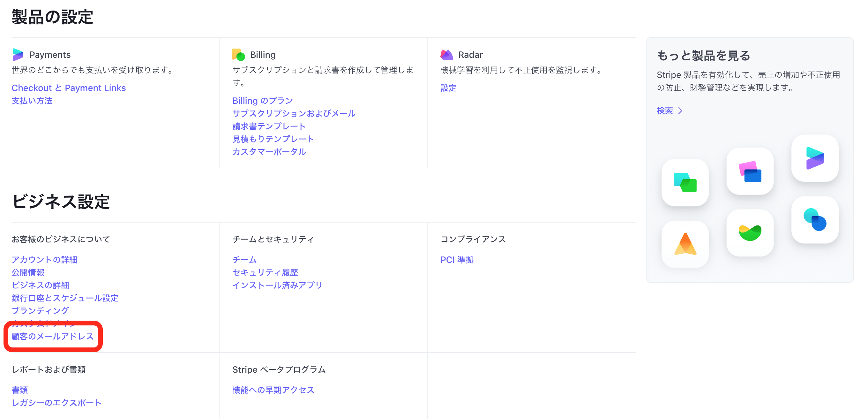Click the チームとセキュリティ section label
This screenshot has width=868, height=419.
coord(273,239)
